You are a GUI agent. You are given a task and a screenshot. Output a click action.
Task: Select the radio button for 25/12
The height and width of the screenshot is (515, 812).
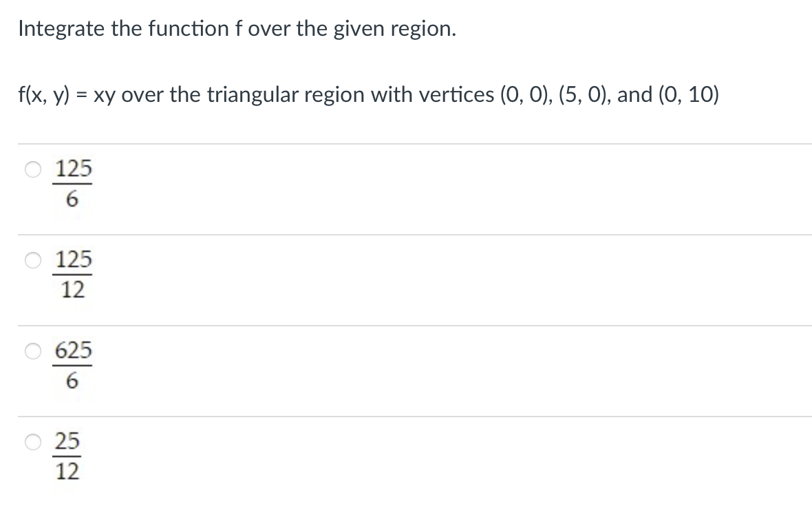32,443
